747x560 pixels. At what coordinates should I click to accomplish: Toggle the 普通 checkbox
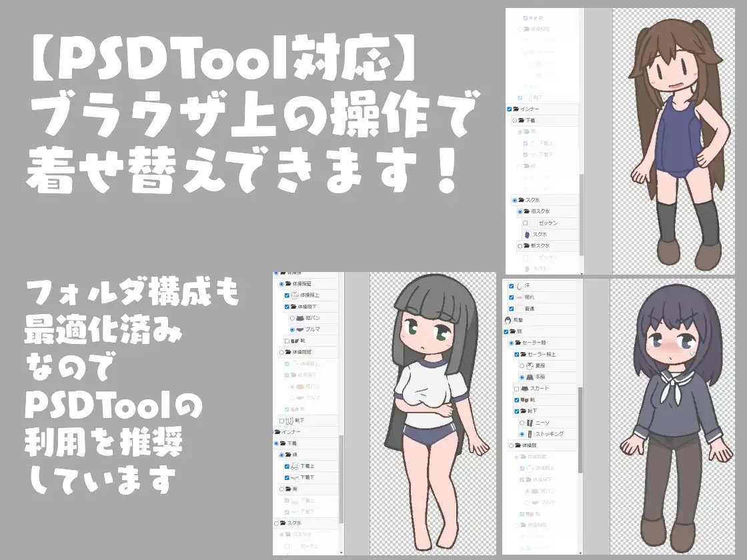511,309
